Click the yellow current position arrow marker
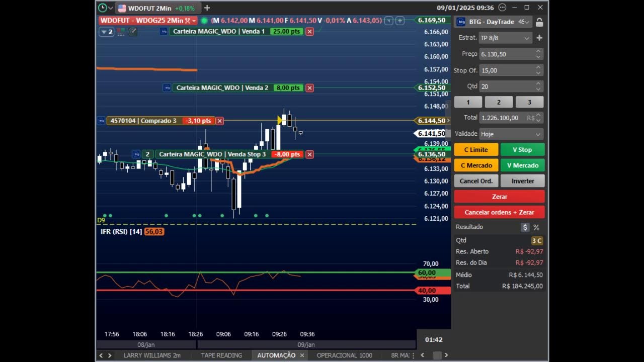This screenshot has width=644, height=362. pyautogui.click(x=280, y=120)
